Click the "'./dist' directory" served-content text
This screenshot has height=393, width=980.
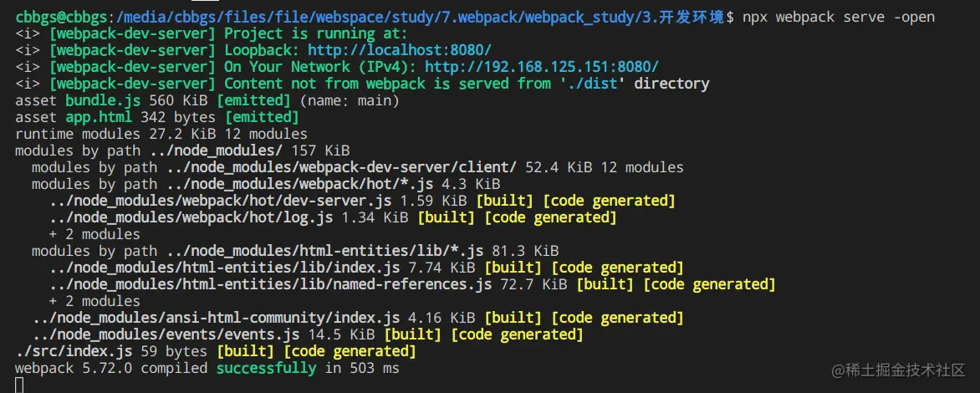tap(635, 84)
